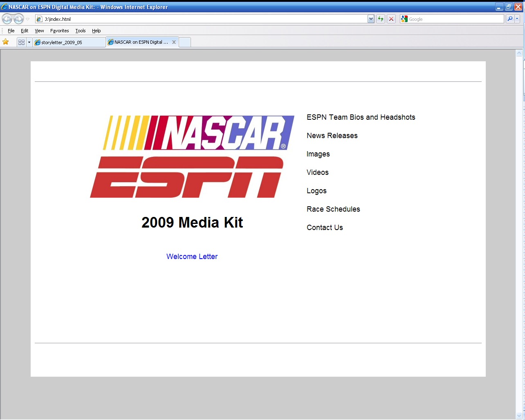
Task: Open the Quick Tabs grid view
Action: pos(22,42)
